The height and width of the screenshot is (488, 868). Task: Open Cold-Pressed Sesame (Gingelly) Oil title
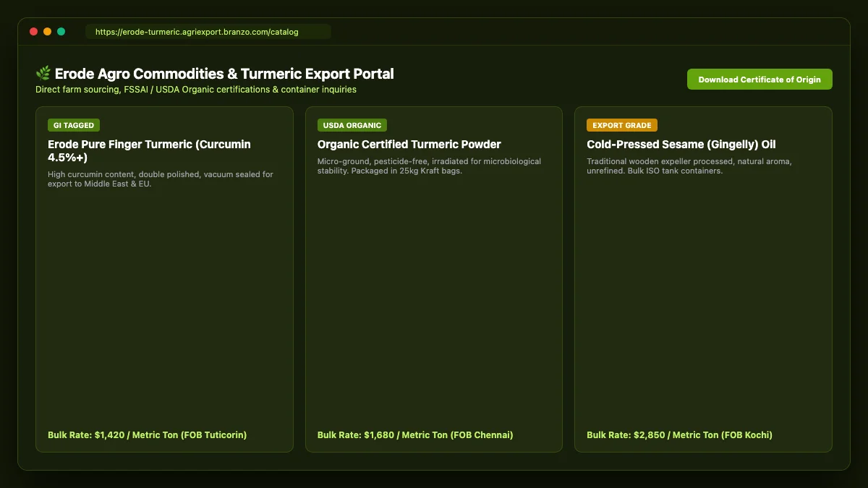point(681,144)
